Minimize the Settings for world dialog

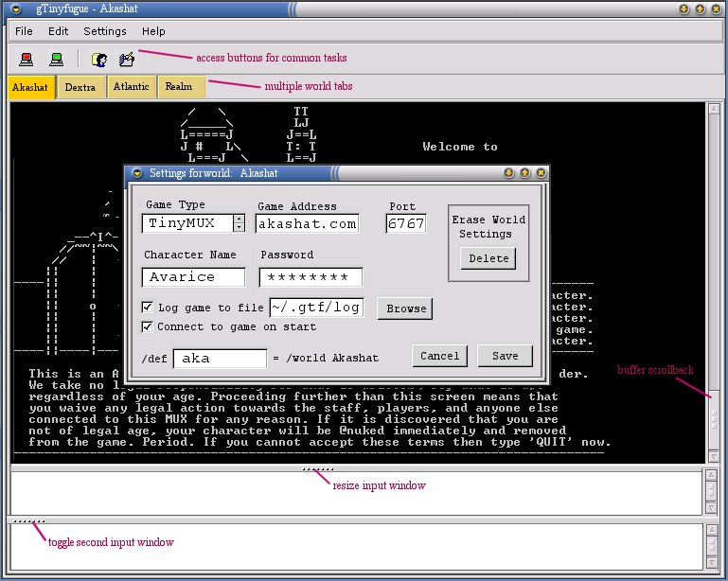click(x=509, y=173)
